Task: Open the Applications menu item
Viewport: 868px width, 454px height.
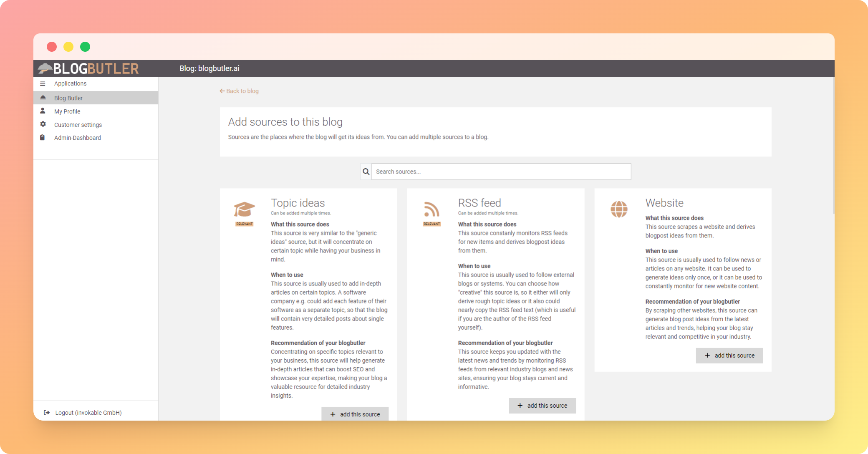Action: (x=70, y=84)
